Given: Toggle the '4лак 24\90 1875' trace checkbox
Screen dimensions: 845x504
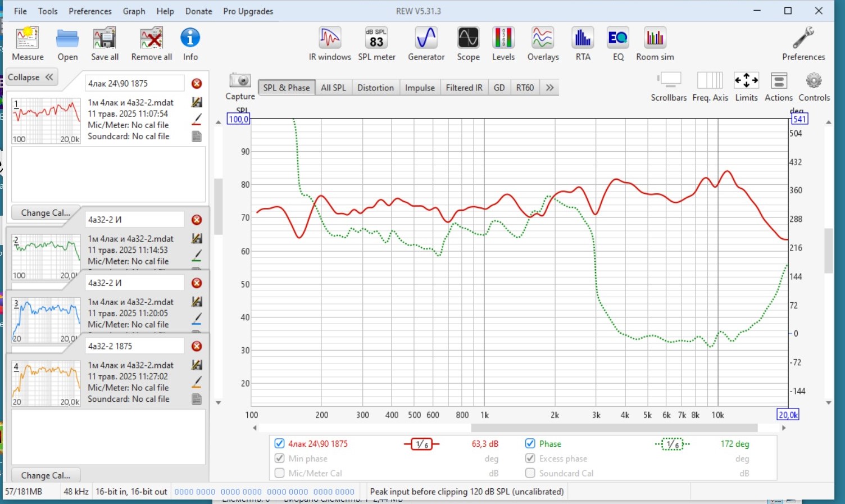Looking at the screenshot, I should click(x=279, y=443).
